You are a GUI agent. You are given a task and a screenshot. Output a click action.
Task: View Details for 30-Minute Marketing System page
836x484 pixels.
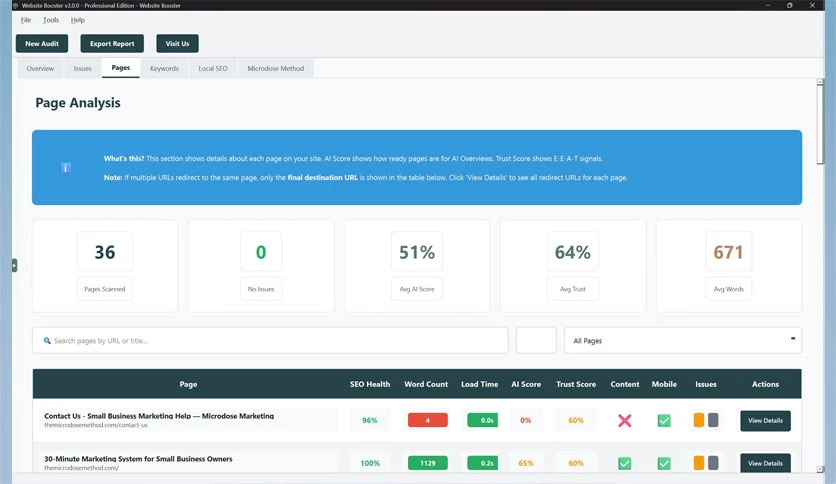click(x=765, y=463)
